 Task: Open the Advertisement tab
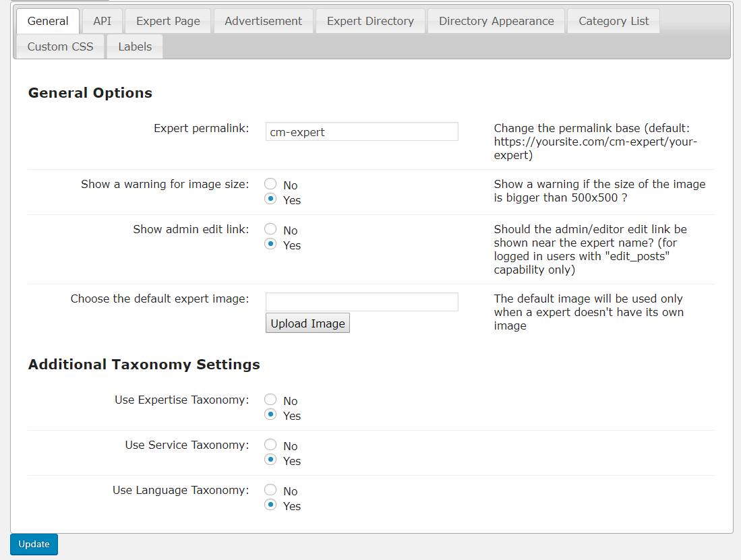[x=263, y=21]
